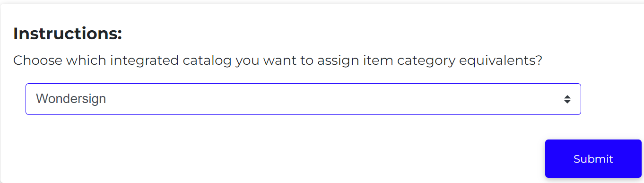644x183 pixels.
Task: Select the Wondersign text in the combo box
Action: [71, 99]
